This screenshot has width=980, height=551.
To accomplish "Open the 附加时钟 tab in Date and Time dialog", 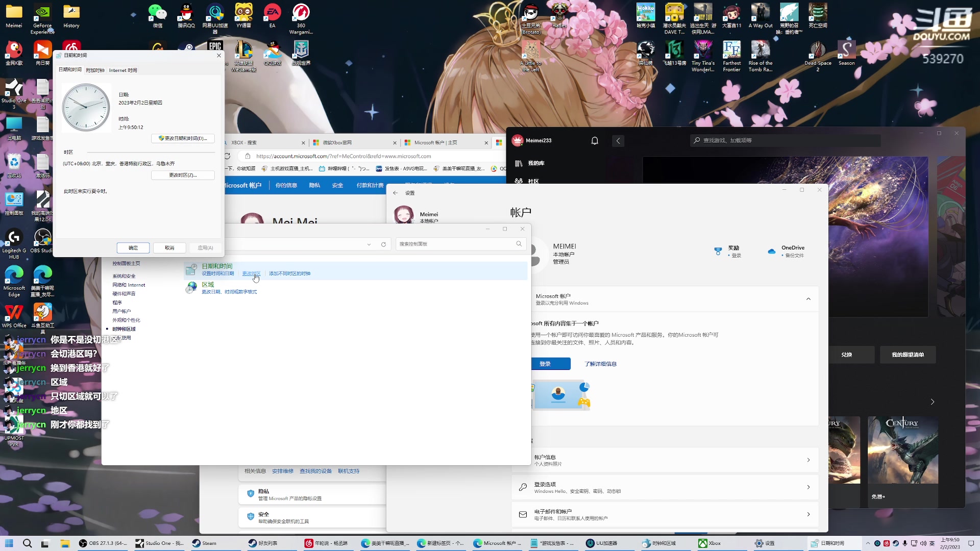I will point(95,70).
